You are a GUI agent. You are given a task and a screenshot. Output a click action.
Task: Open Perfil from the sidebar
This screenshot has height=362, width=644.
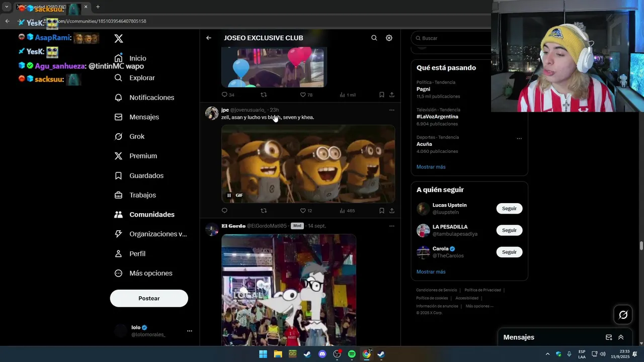pos(130,254)
